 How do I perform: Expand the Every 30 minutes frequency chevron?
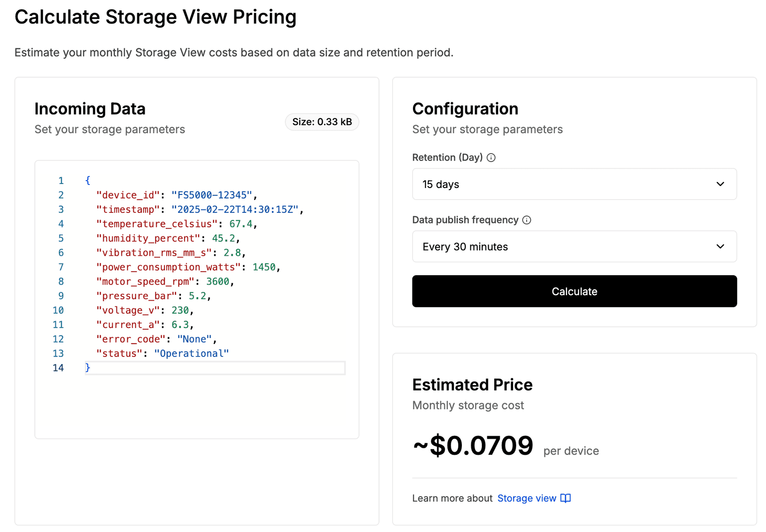pos(720,246)
